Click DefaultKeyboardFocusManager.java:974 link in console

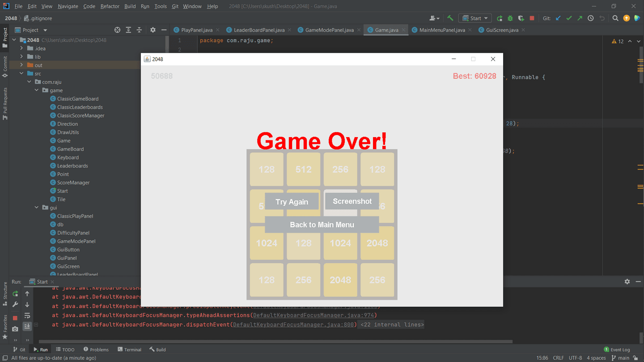point(314,316)
